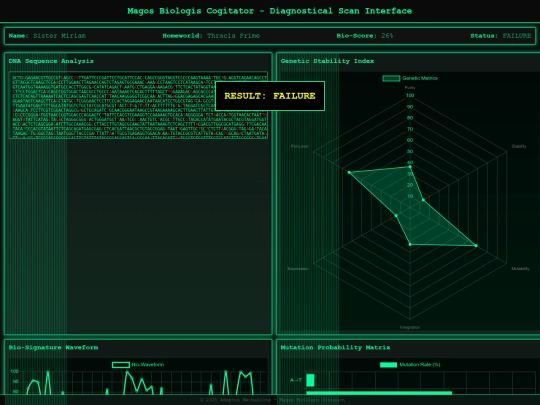Click the RESULT: FAILURE popup box

point(270,96)
